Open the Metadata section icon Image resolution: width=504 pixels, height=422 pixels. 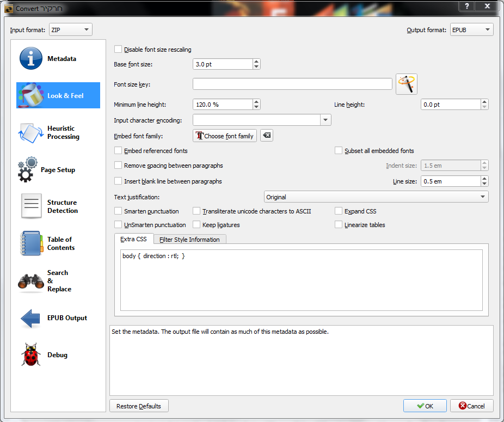(x=31, y=59)
